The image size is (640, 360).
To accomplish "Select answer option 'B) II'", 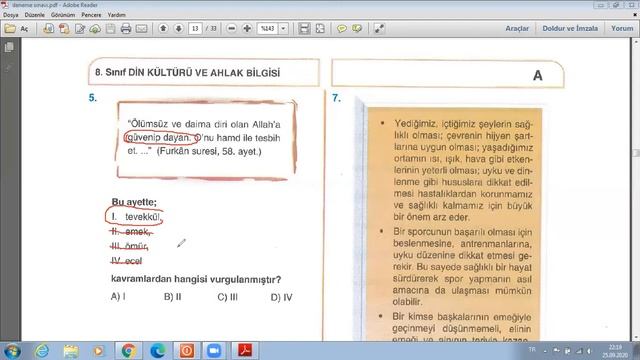I will point(173,297).
